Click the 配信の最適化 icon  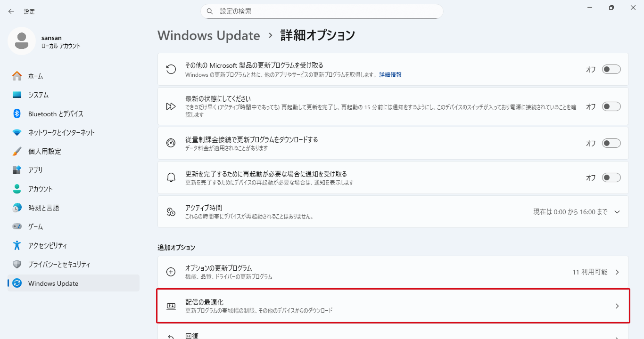coord(171,306)
